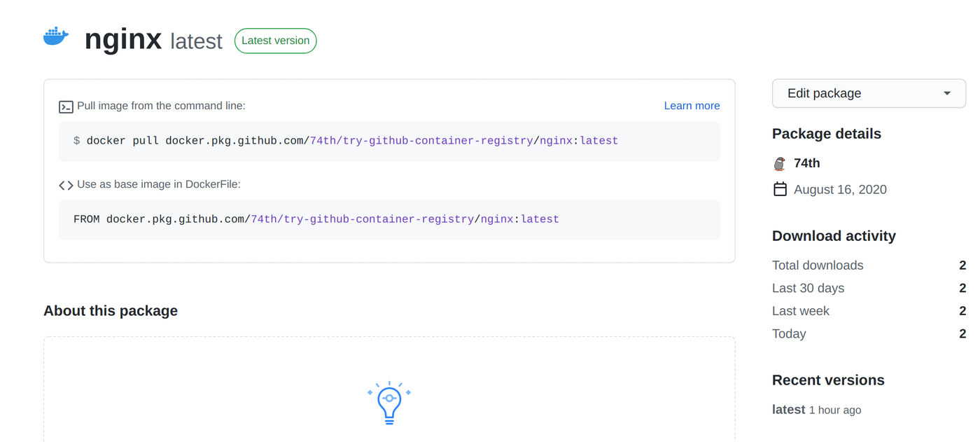Click the nginx:latest tag in pull command
Image resolution: width=980 pixels, height=442 pixels.
tap(579, 141)
